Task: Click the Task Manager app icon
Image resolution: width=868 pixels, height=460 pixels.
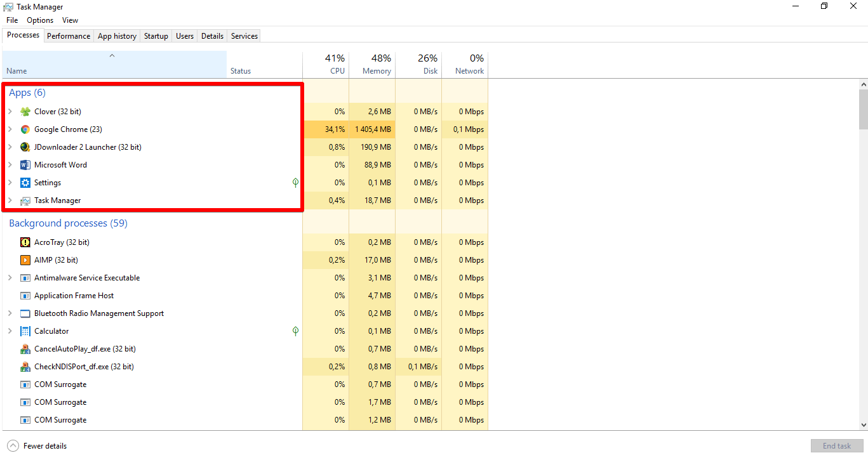Action: click(25, 200)
